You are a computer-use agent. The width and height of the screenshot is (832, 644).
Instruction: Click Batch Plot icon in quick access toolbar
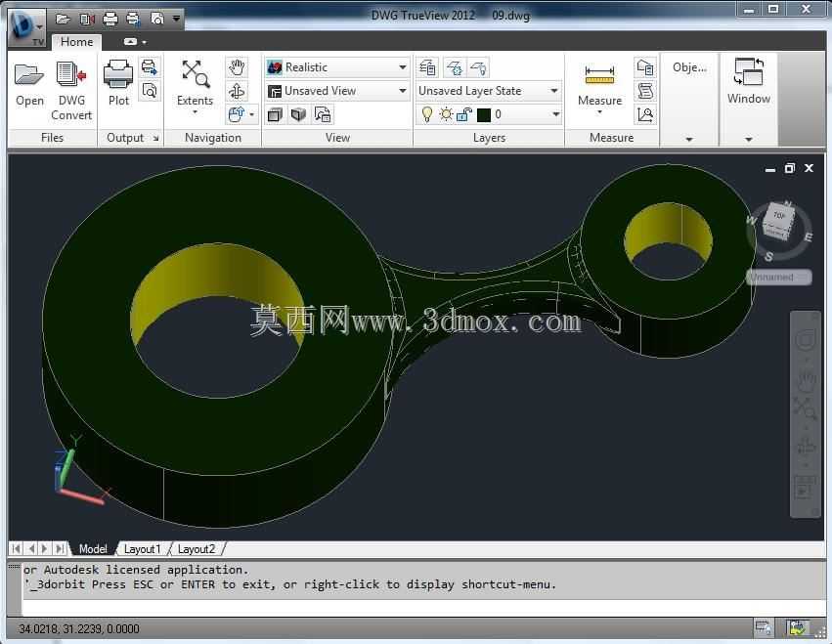pyautogui.click(x=133, y=20)
